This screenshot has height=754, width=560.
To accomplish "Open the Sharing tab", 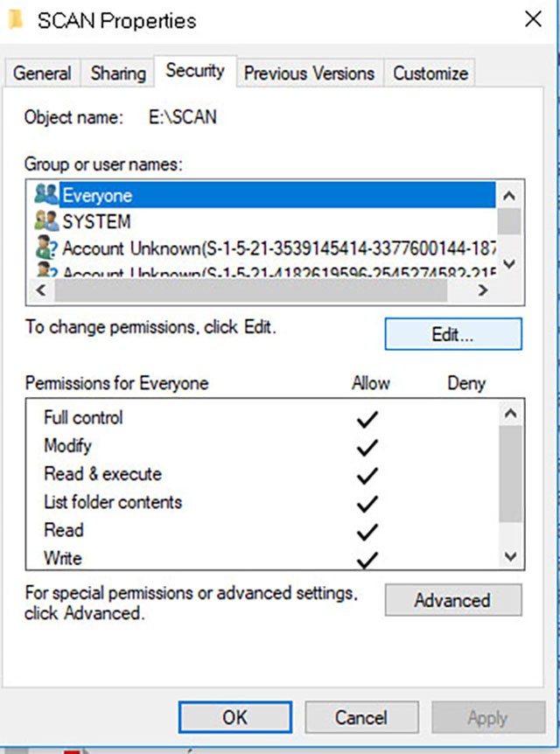I will (118, 73).
